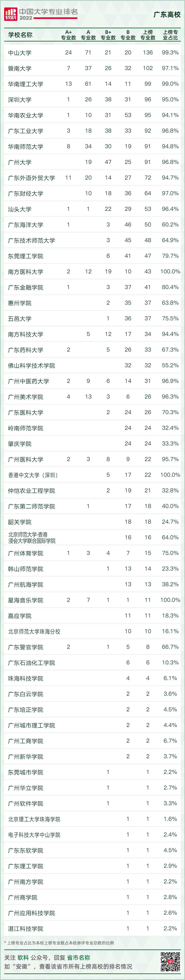Click 湛江科技学院 at table bottom
185x980 pixels.
[x=26, y=928]
